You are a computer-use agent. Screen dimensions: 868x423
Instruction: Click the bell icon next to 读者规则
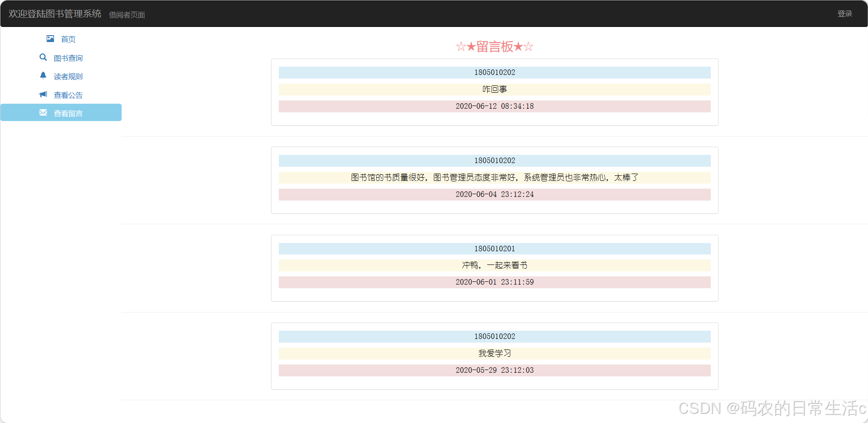[43, 75]
